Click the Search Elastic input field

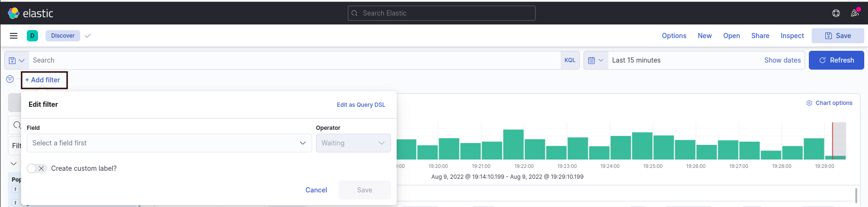[x=441, y=13]
